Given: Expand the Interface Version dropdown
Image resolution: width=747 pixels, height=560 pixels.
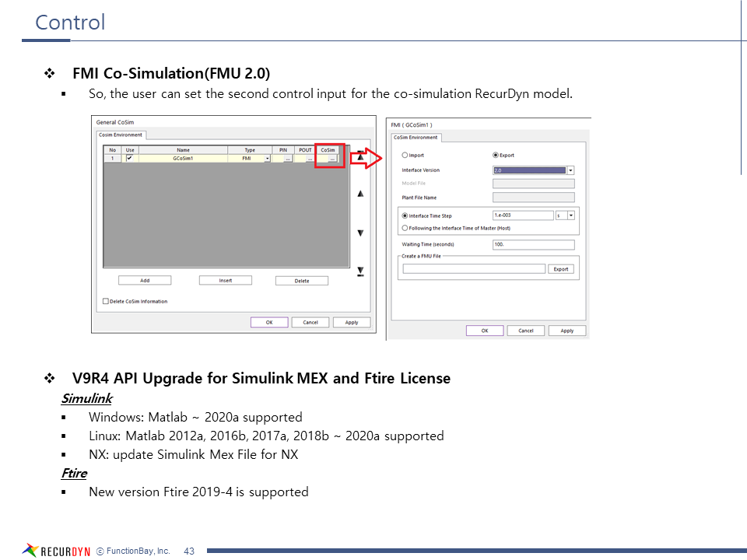Looking at the screenshot, I should pyautogui.click(x=570, y=170).
